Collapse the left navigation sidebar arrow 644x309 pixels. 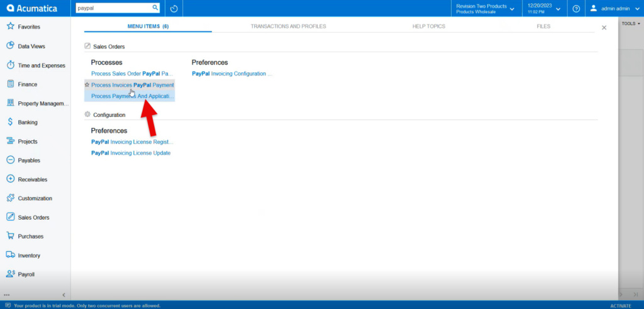point(64,295)
